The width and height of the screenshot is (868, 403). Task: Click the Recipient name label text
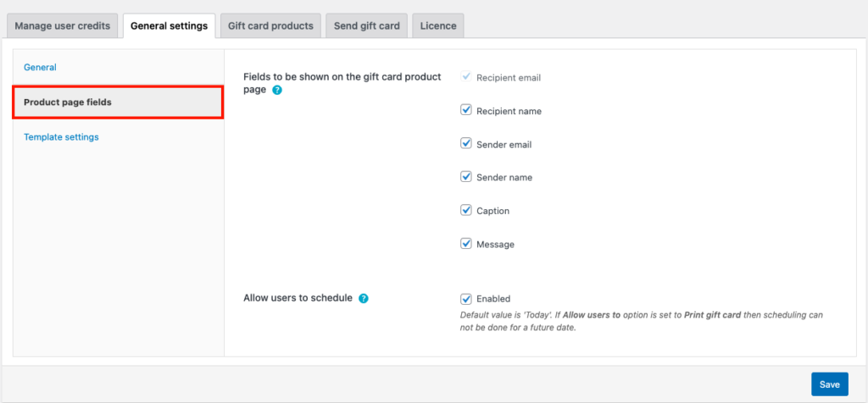[x=509, y=111]
